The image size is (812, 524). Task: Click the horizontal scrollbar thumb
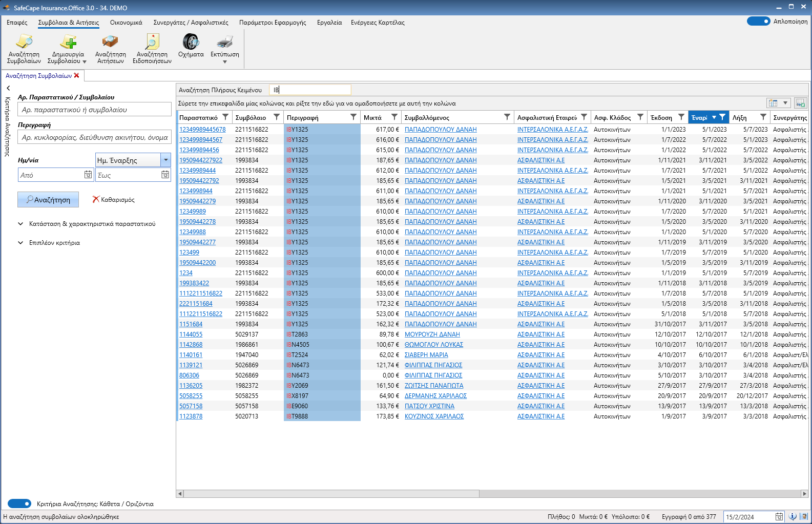click(x=331, y=494)
